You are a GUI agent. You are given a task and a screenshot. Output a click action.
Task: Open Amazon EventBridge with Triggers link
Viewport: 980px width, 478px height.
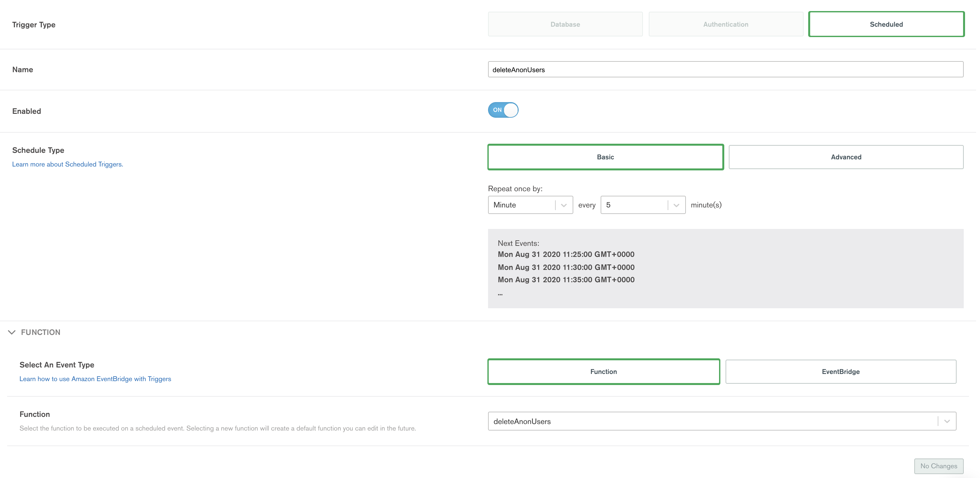pos(95,379)
